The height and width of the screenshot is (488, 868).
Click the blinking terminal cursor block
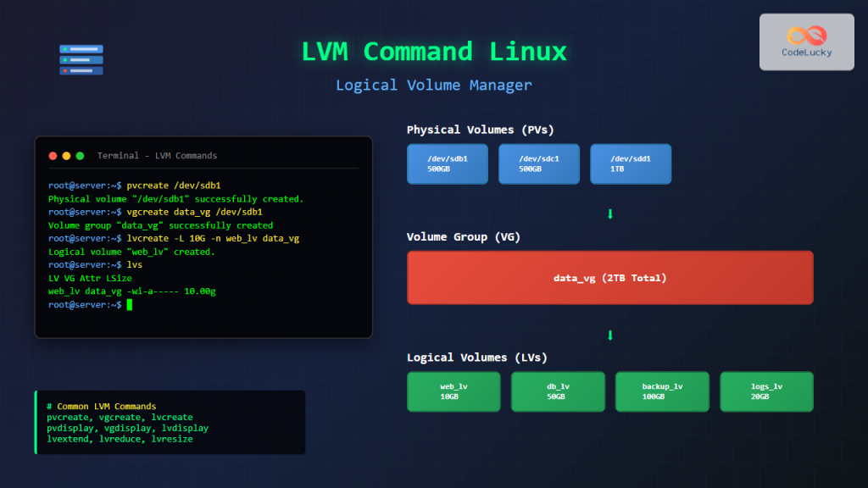[x=130, y=304]
